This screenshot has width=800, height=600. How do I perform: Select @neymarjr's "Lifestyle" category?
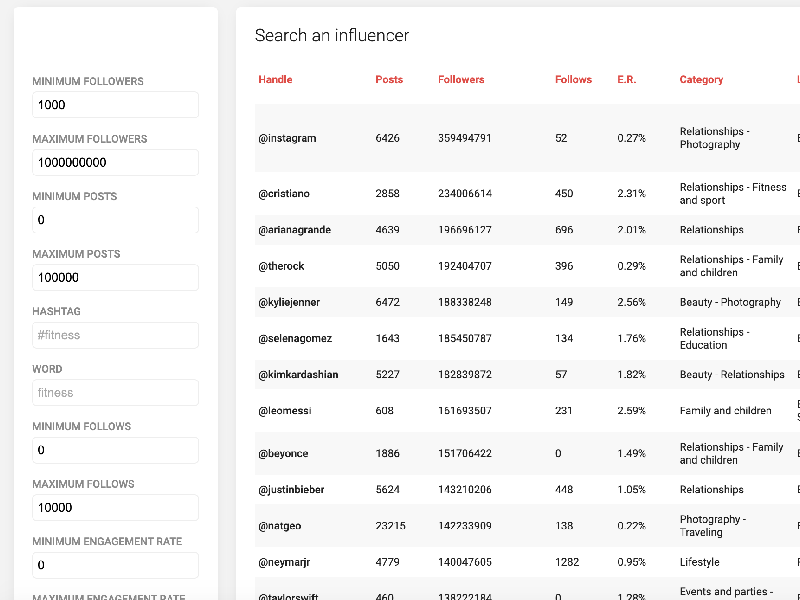[x=699, y=563]
